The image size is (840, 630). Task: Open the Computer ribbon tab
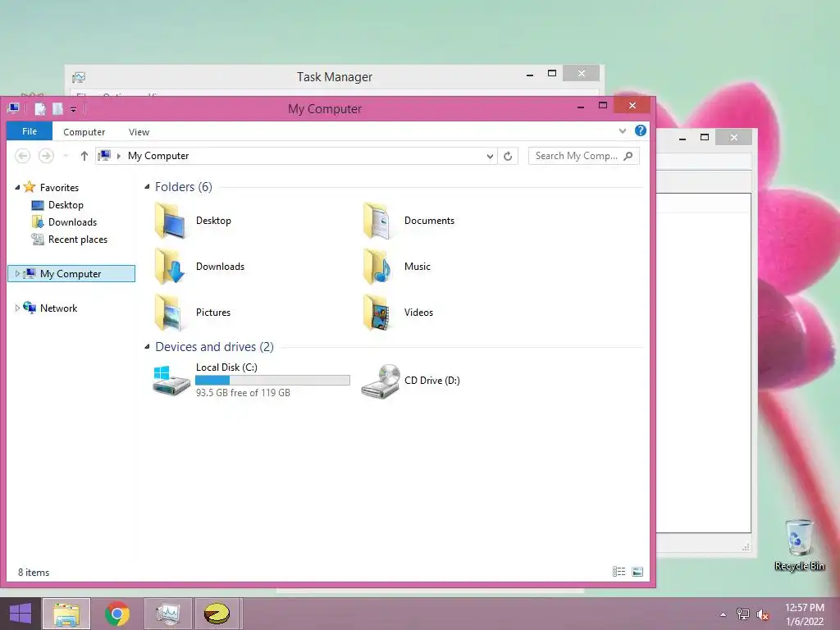(x=84, y=132)
